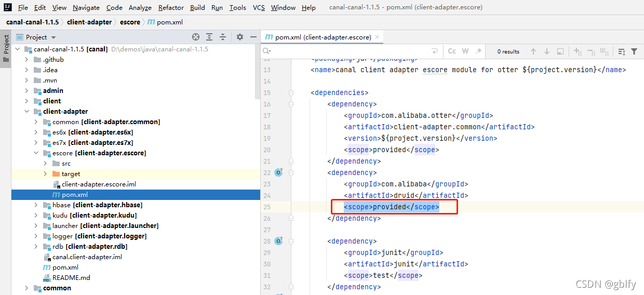Click client-adapter in the breadcrumb
Image resolution: width=644 pixels, height=295 pixels.
(x=89, y=22)
